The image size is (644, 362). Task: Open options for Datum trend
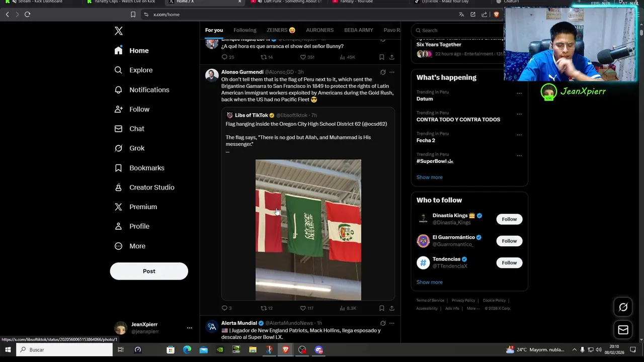(519, 93)
